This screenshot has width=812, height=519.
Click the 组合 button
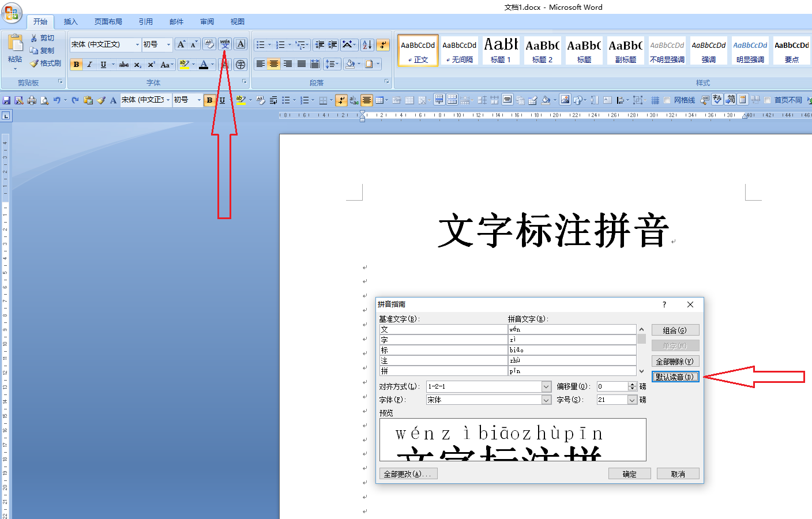click(x=675, y=330)
